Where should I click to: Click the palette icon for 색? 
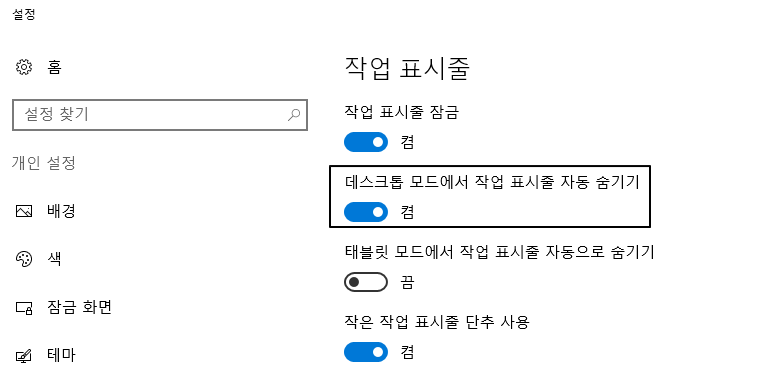[24, 259]
